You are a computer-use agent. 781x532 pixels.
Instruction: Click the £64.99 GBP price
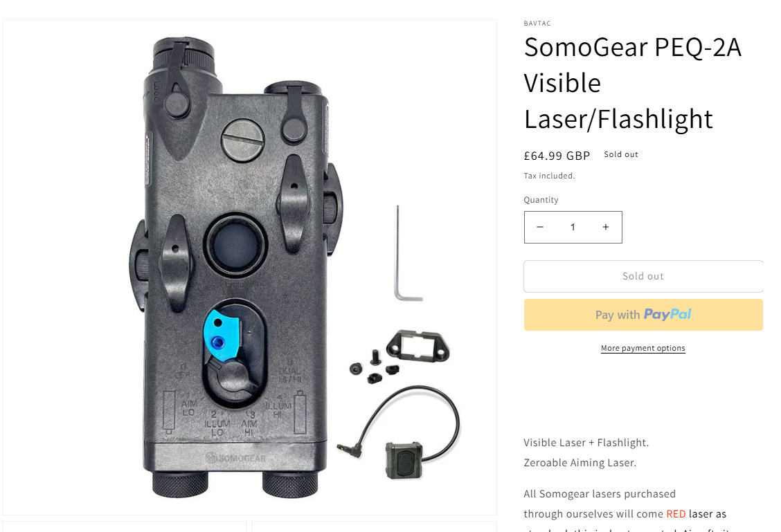click(557, 156)
